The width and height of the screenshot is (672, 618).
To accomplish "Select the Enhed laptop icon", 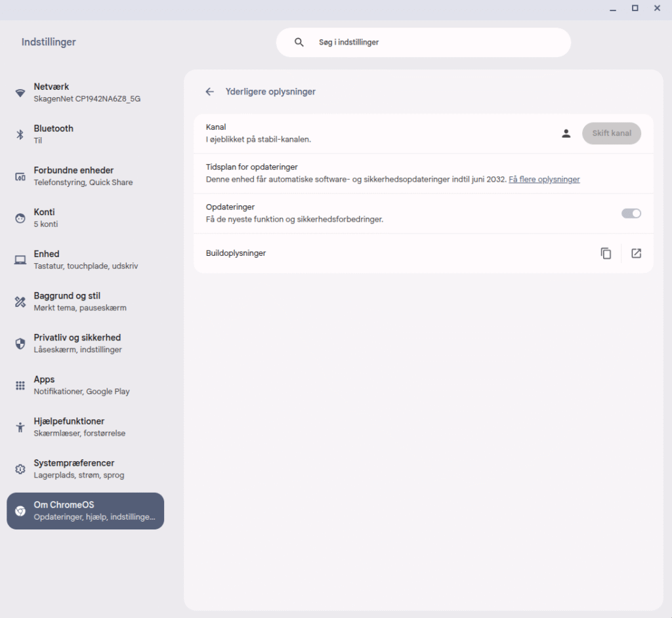I will coord(20,259).
